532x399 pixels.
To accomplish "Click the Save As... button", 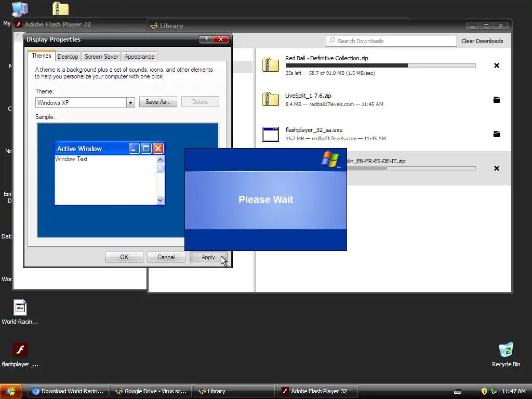I will tap(158, 102).
